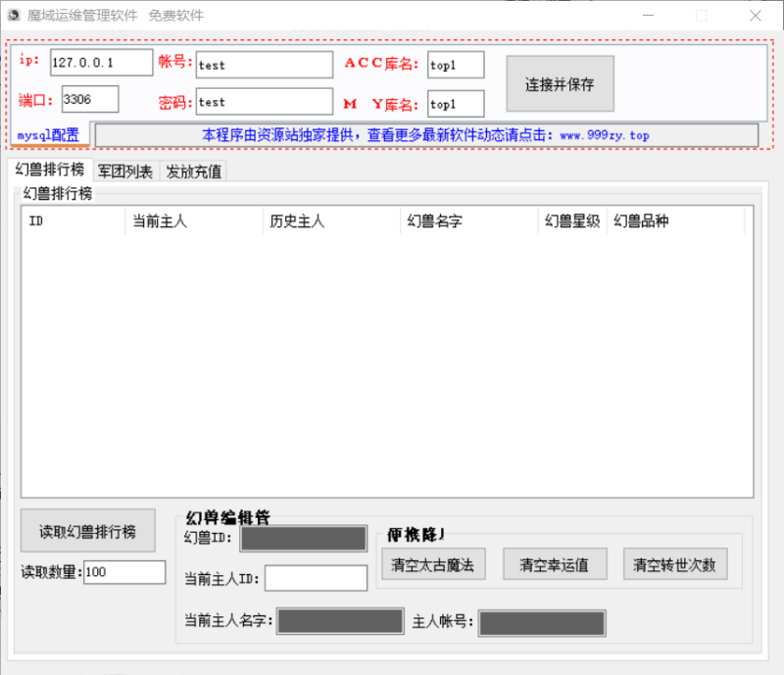
Task: Select the mysql配置 tab
Action: click(x=50, y=134)
